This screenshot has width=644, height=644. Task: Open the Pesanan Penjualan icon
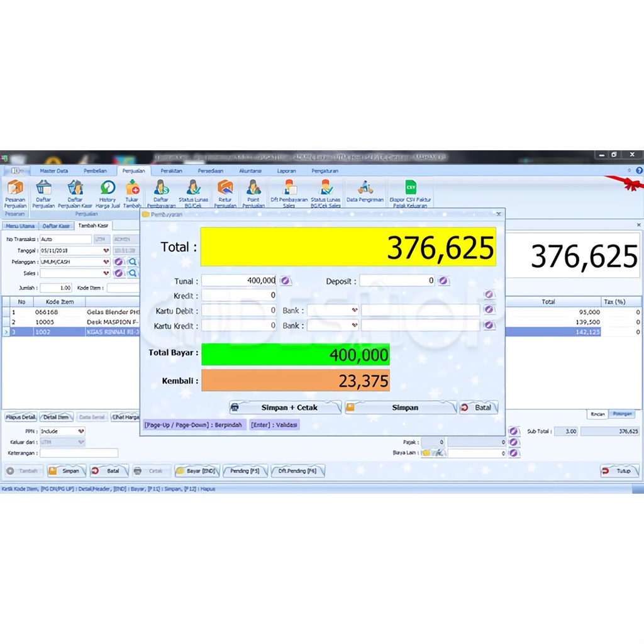(14, 188)
